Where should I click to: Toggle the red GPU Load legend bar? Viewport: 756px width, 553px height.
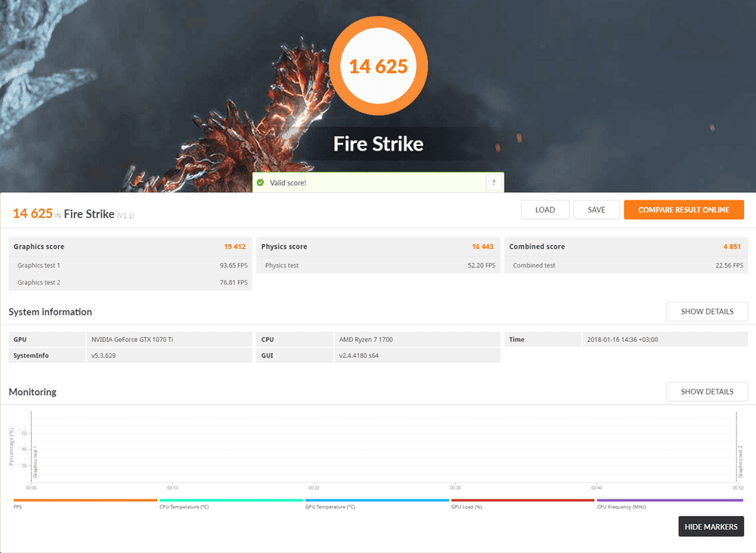522,500
